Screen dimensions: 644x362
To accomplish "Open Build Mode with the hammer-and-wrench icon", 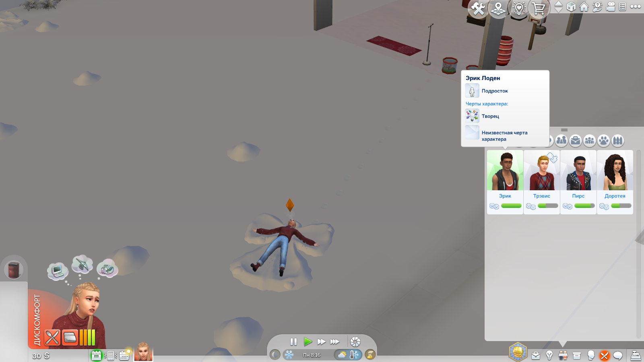I will pos(478,8).
